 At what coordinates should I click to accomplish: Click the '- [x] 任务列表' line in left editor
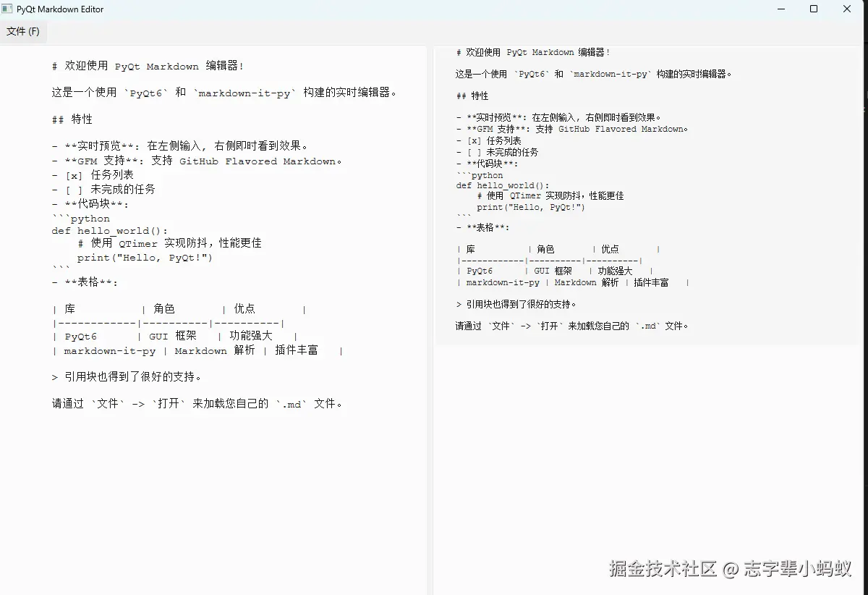click(x=93, y=175)
